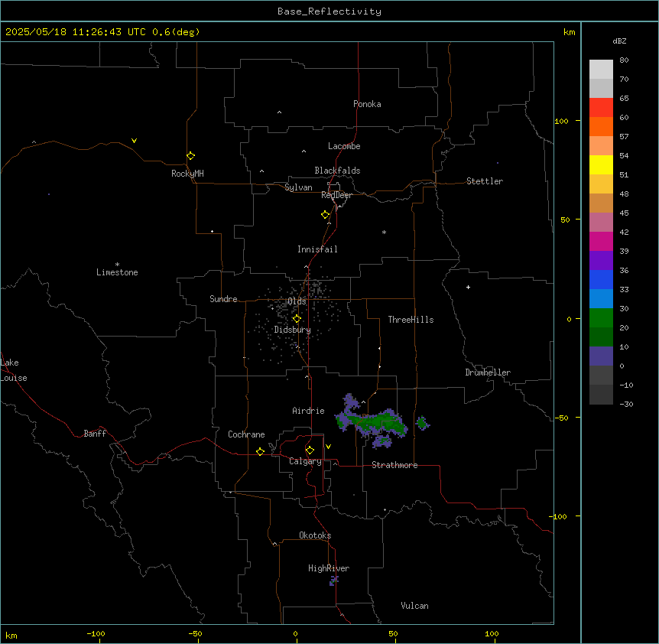
Task: Click the Cochrane label
Action: 246,434
